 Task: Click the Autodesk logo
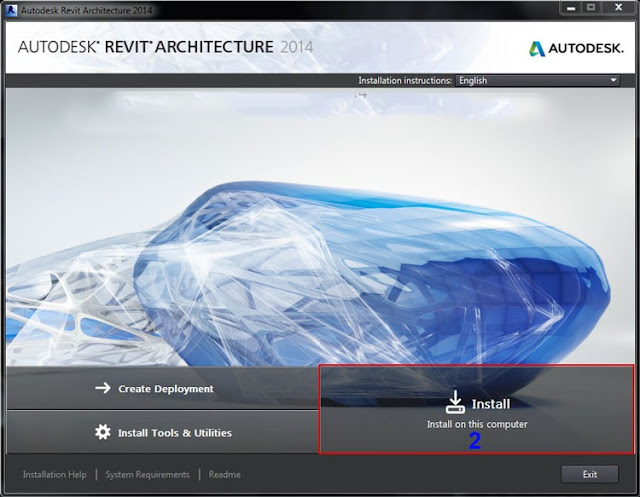(x=576, y=49)
